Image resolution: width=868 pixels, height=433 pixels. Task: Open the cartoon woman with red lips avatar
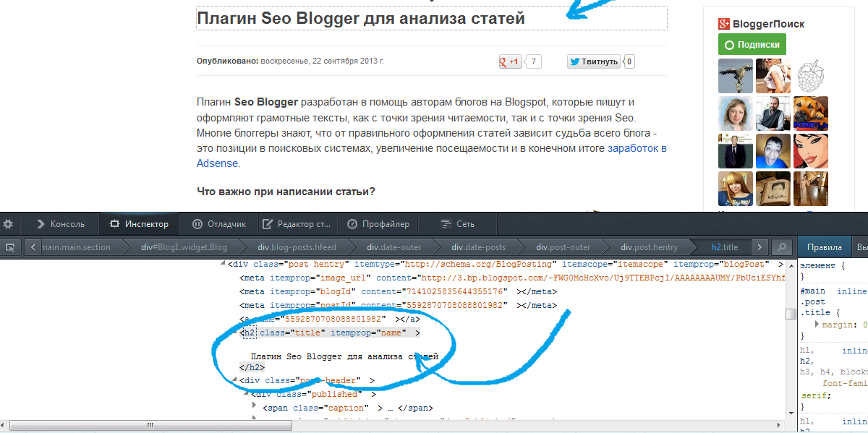[810, 150]
